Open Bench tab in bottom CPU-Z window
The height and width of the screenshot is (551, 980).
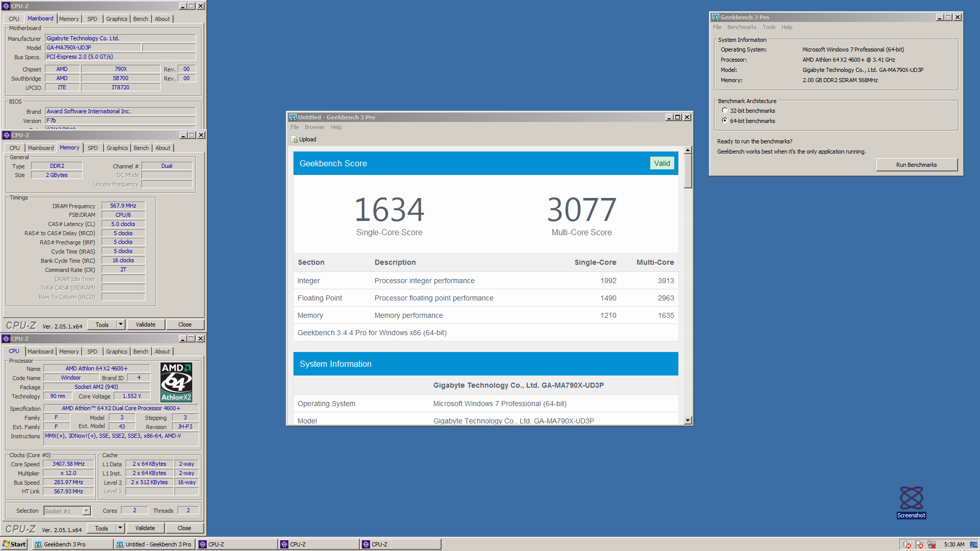(x=140, y=352)
